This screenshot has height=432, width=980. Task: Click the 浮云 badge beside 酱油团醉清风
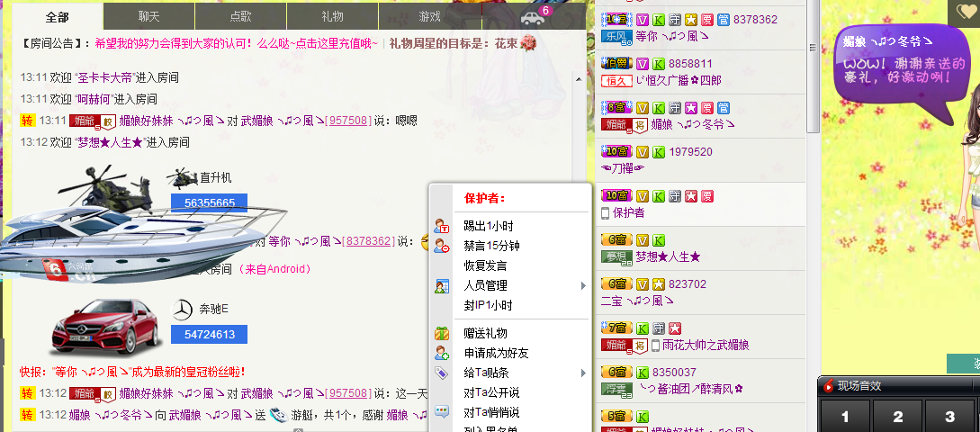(x=616, y=390)
